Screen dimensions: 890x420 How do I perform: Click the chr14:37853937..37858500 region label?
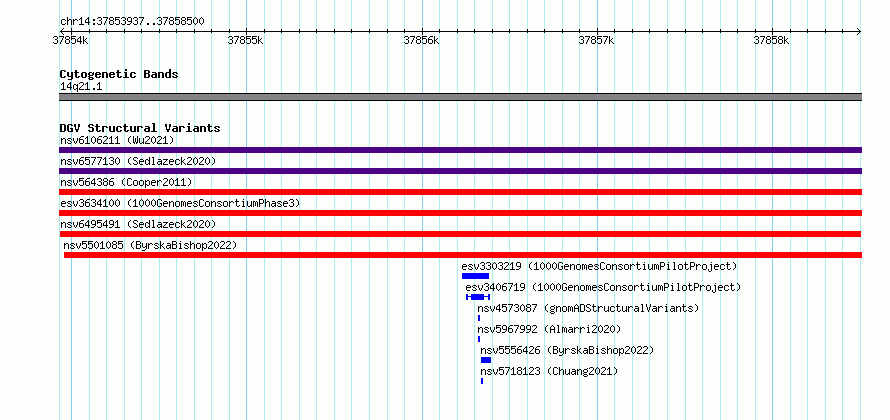(132, 22)
